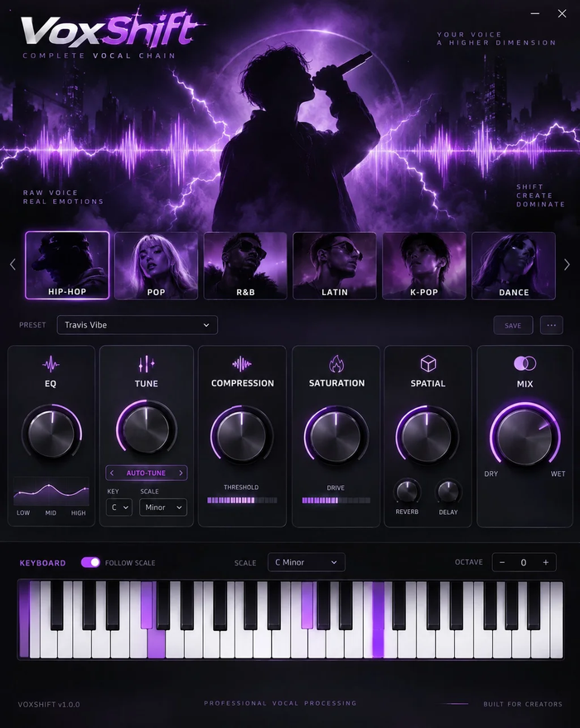Click the KEYBOARD section label
Screen dimensions: 580x728
click(x=43, y=563)
